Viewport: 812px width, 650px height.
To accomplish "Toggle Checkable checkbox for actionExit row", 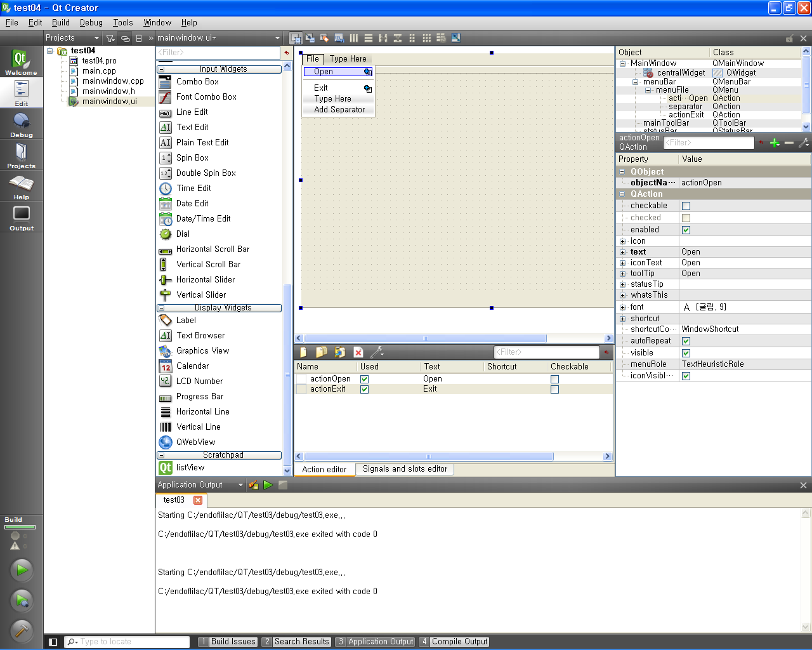I will pyautogui.click(x=554, y=389).
